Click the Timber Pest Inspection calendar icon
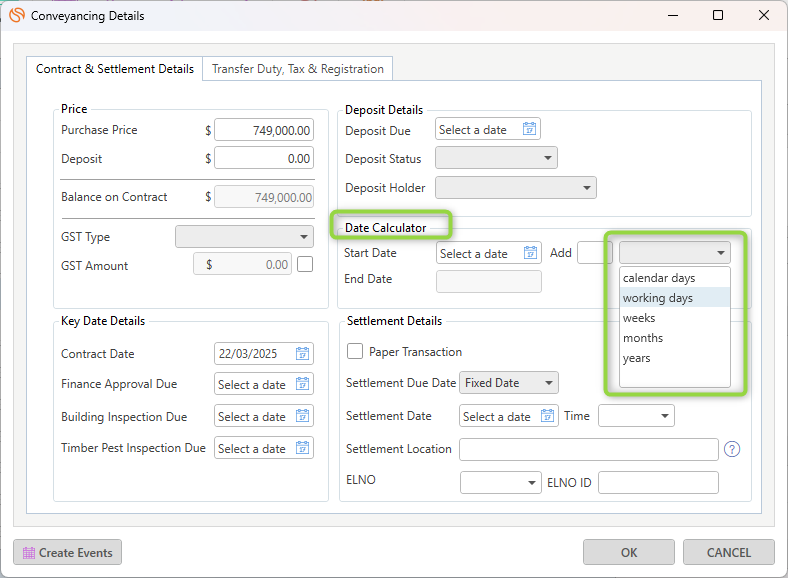Image resolution: width=788 pixels, height=578 pixels. 302,448
